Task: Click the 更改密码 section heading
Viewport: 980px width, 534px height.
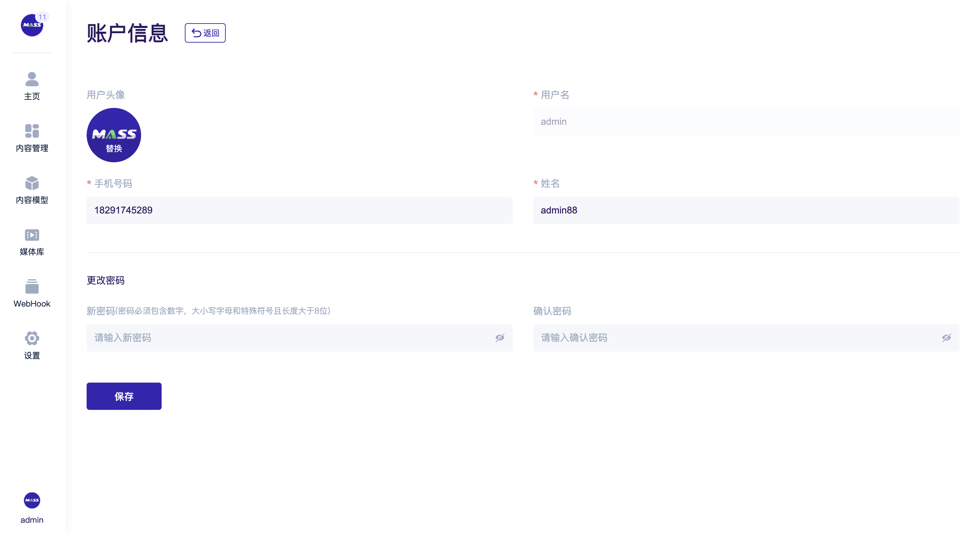Action: [105, 281]
